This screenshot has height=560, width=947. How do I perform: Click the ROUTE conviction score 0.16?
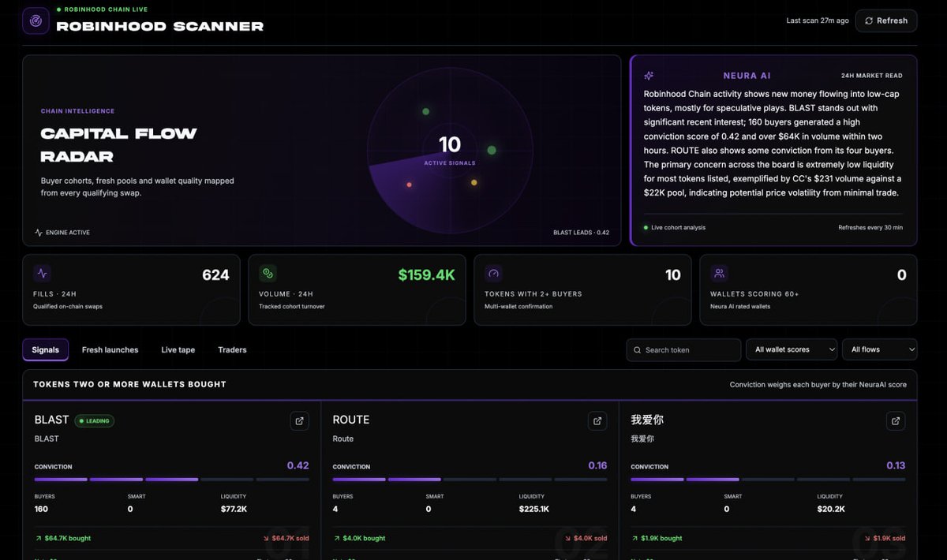tap(597, 465)
